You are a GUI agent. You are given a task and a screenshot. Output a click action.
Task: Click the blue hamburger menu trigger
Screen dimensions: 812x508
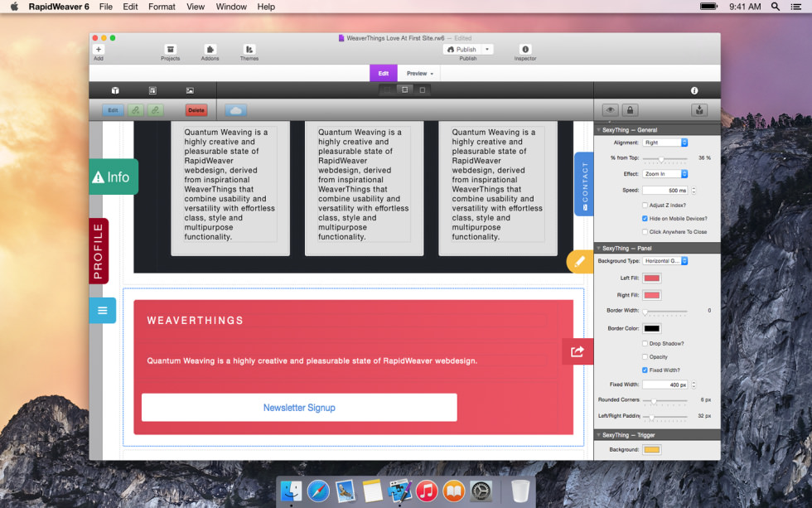click(103, 310)
